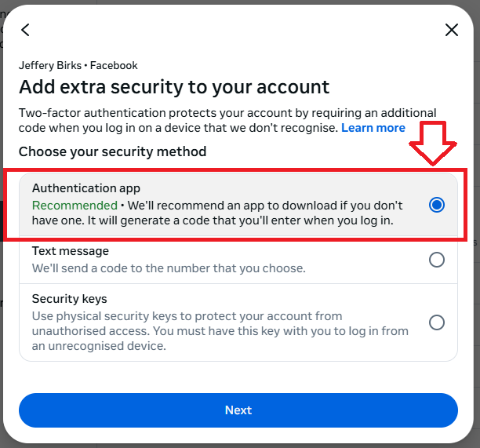480x448 pixels.
Task: Click the word Facebook beside the account name
Action: click(114, 66)
